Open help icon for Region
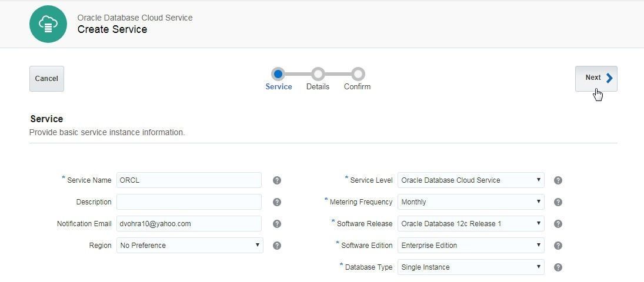This screenshot has height=282, width=644. pos(277,246)
